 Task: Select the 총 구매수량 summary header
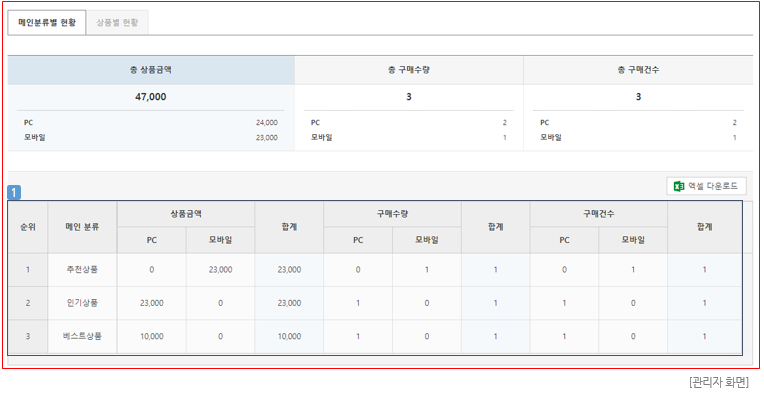409,70
